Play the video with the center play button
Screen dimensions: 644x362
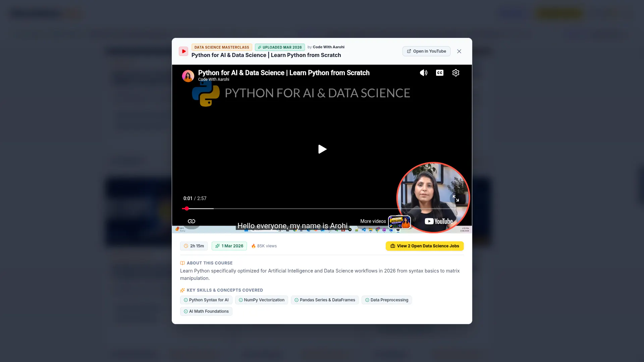[322, 149]
